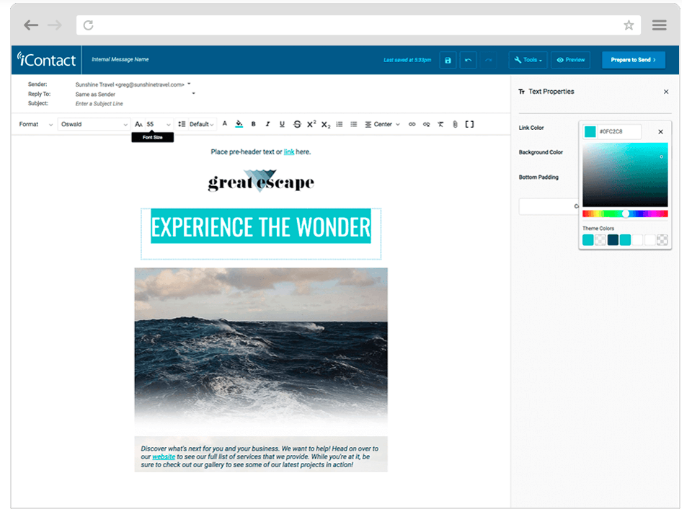The image size is (682, 512).
Task: Redo the last change
Action: pyautogui.click(x=488, y=60)
